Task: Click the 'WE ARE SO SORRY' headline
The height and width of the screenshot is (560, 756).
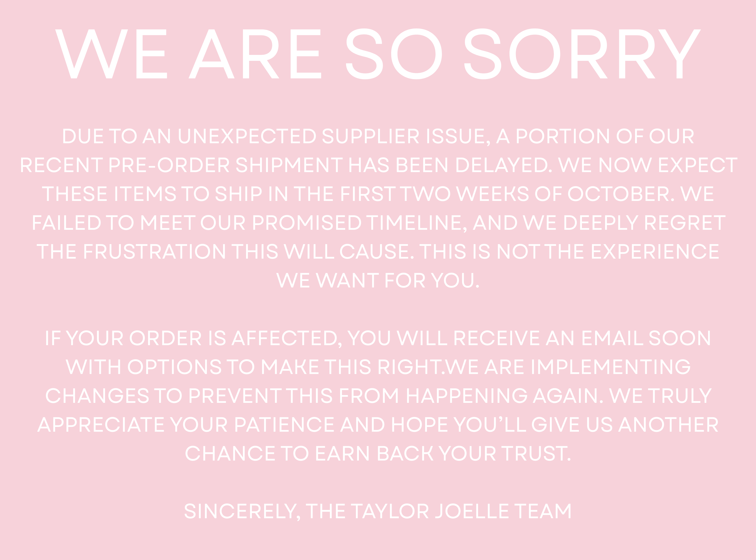Action: (378, 54)
